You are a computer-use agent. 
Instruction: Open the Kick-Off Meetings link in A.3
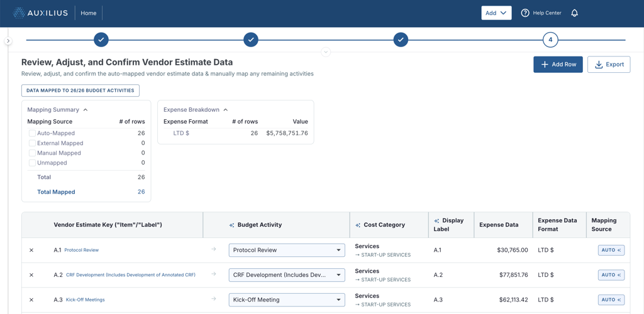[85, 300]
